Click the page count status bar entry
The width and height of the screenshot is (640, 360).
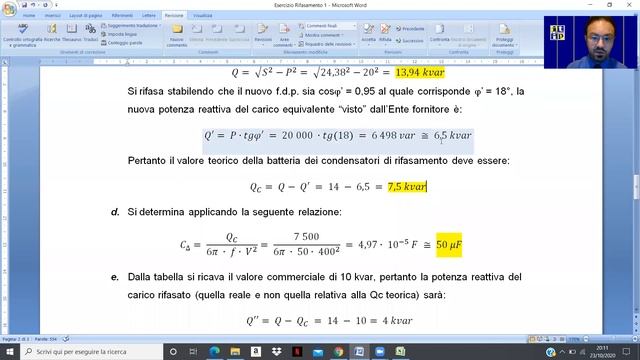(16, 339)
